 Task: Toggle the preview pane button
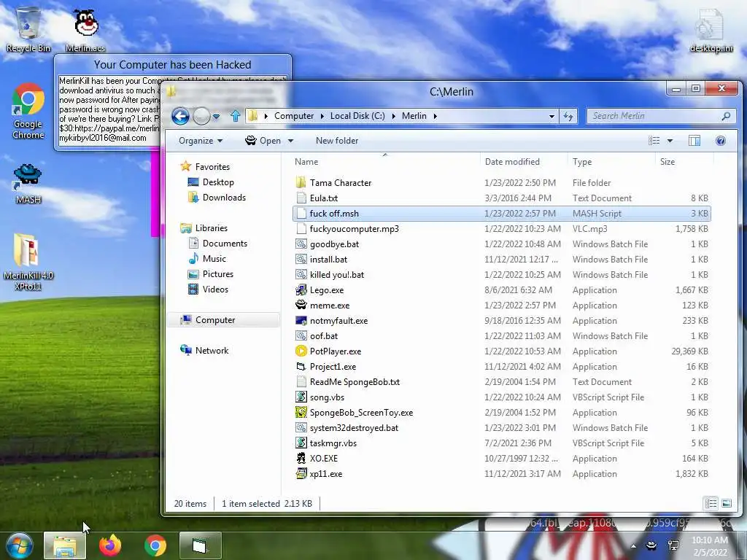click(x=694, y=141)
